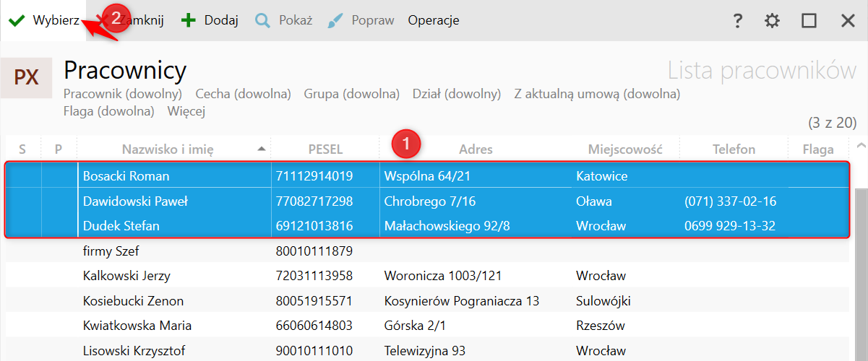Click the sort arrow in Nazwisko column
This screenshot has height=361, width=868.
[x=261, y=149]
